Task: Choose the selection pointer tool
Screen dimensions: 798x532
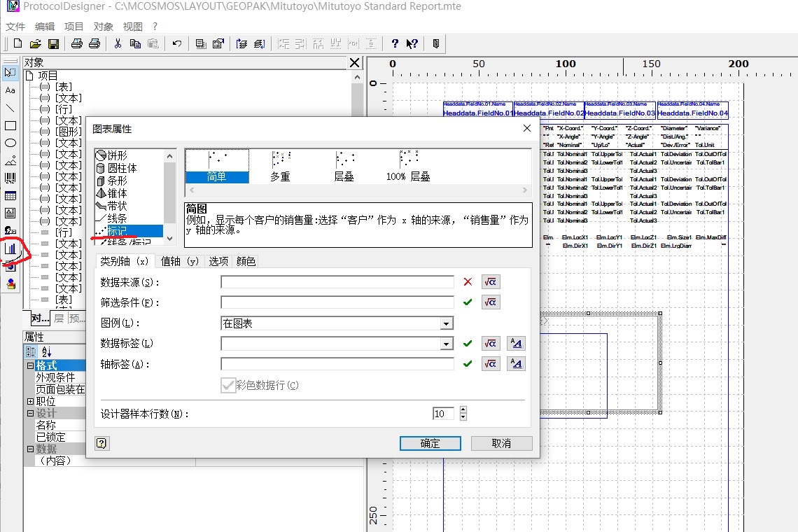Action: pyautogui.click(x=10, y=72)
